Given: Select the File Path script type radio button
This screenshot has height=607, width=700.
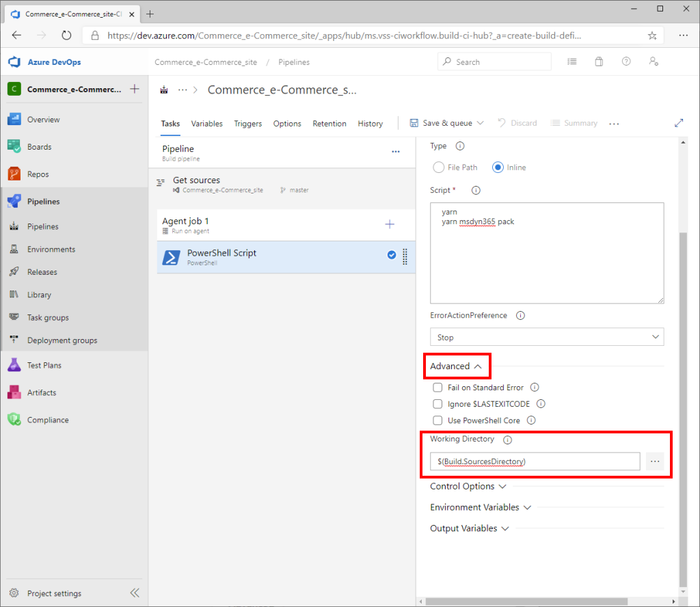Looking at the screenshot, I should (x=438, y=167).
